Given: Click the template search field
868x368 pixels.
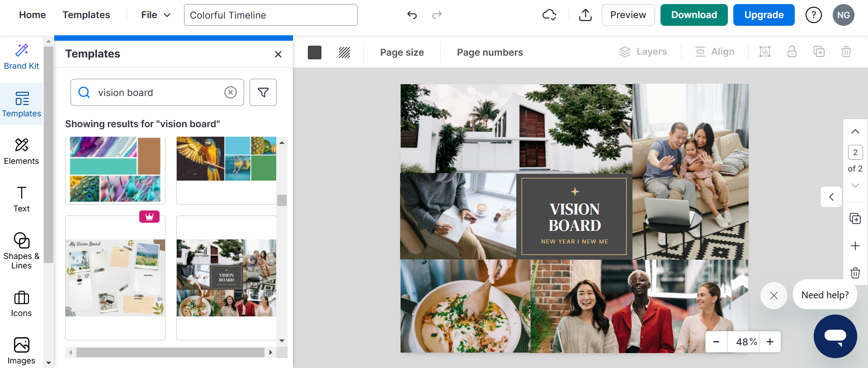Looking at the screenshot, I should point(157,92).
